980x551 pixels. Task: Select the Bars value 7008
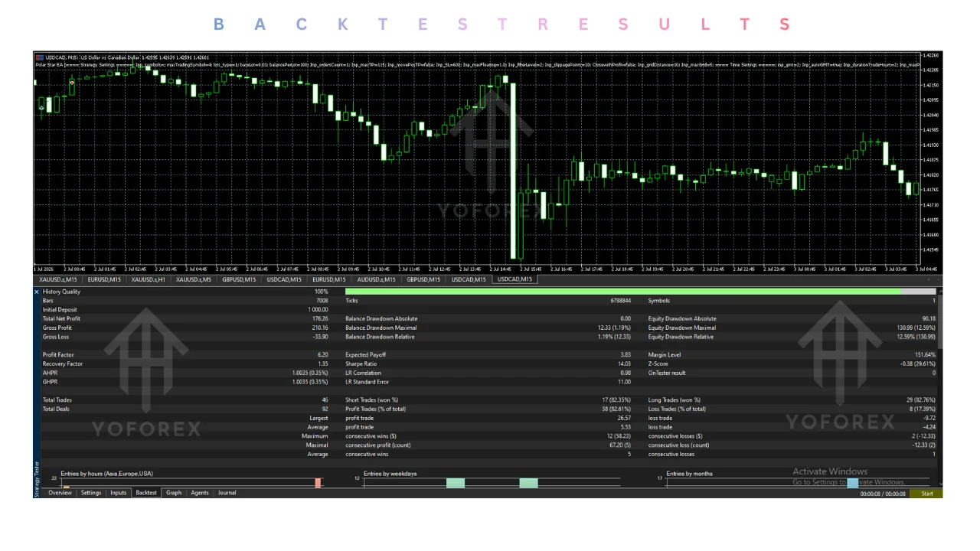pos(322,301)
